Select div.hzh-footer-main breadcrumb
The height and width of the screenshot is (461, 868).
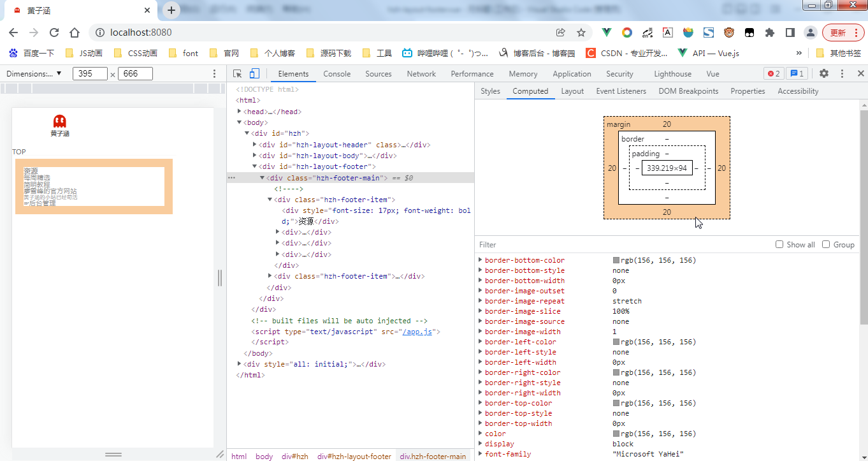433,456
